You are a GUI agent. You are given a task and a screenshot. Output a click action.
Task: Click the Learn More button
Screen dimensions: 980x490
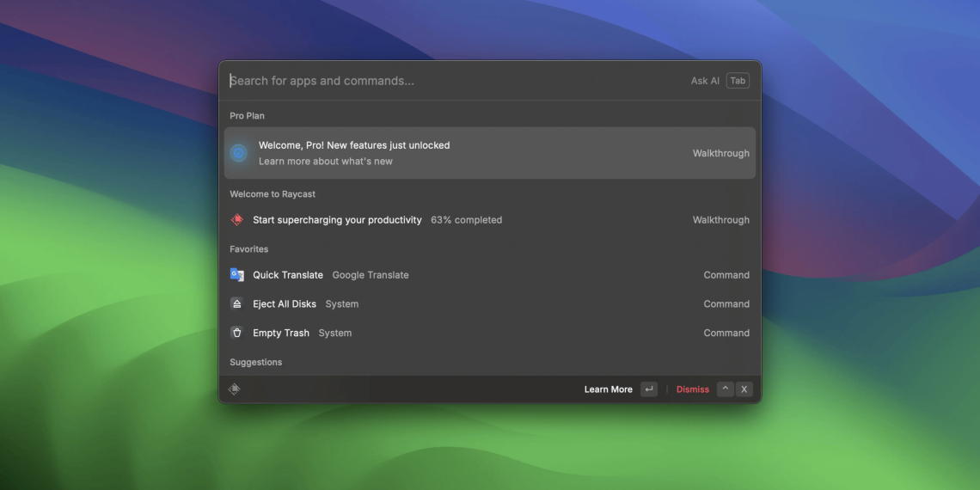pyautogui.click(x=608, y=389)
